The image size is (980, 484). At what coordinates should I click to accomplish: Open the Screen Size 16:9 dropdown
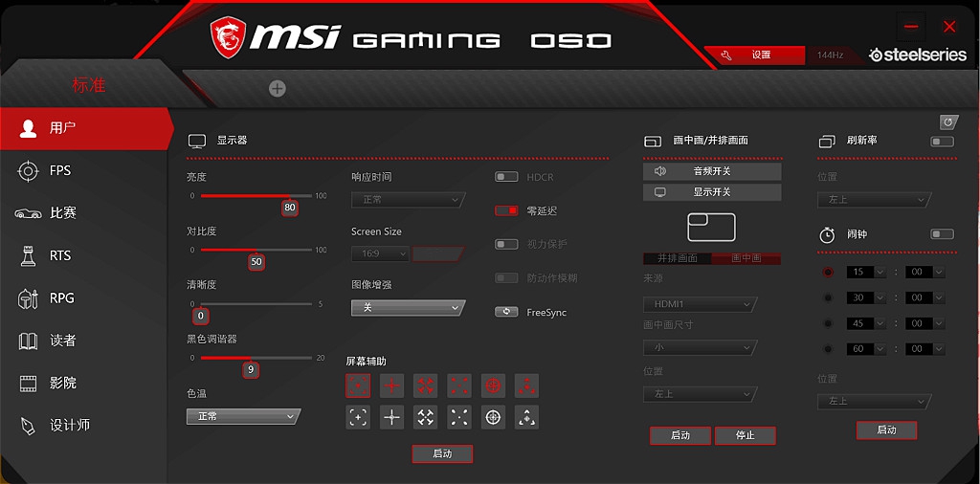(380, 253)
